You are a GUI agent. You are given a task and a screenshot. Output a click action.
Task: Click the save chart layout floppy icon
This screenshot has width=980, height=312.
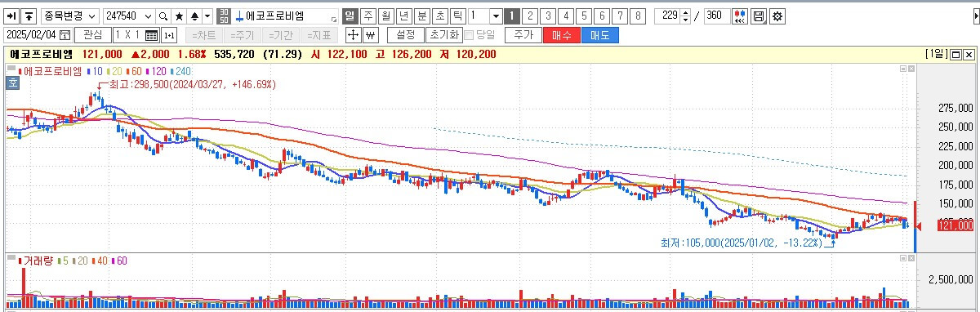tap(759, 16)
